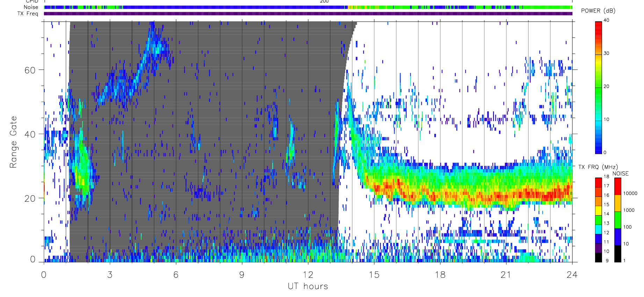The height and width of the screenshot is (297, 644).
Task: Select the purple TX Freq strip above the plot
Action: tap(308, 14)
